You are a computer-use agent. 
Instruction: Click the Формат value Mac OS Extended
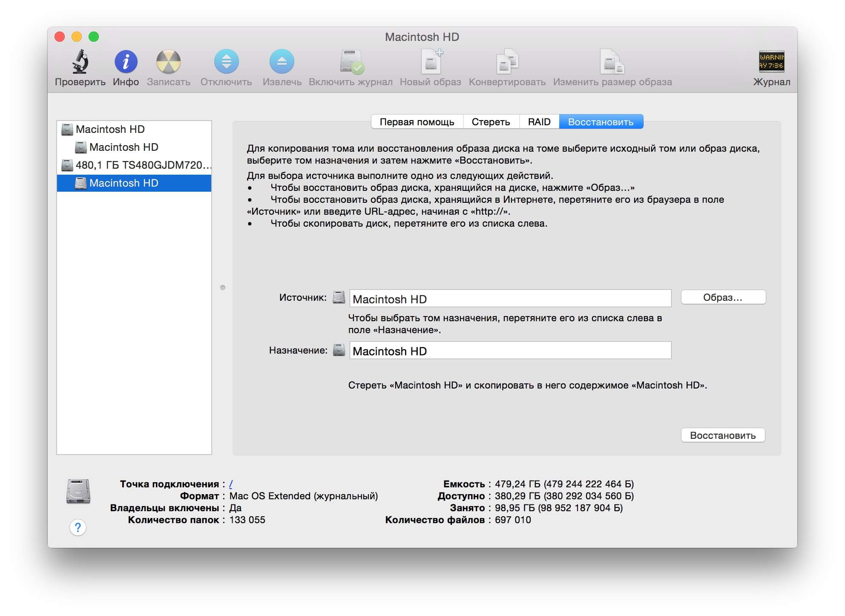point(303,496)
